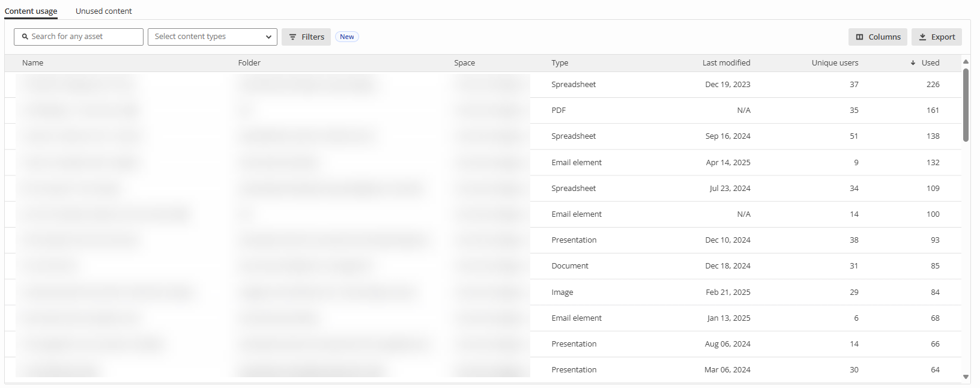Click the scrollbar down arrow
Screen dimensions: 980x388
tap(966, 377)
